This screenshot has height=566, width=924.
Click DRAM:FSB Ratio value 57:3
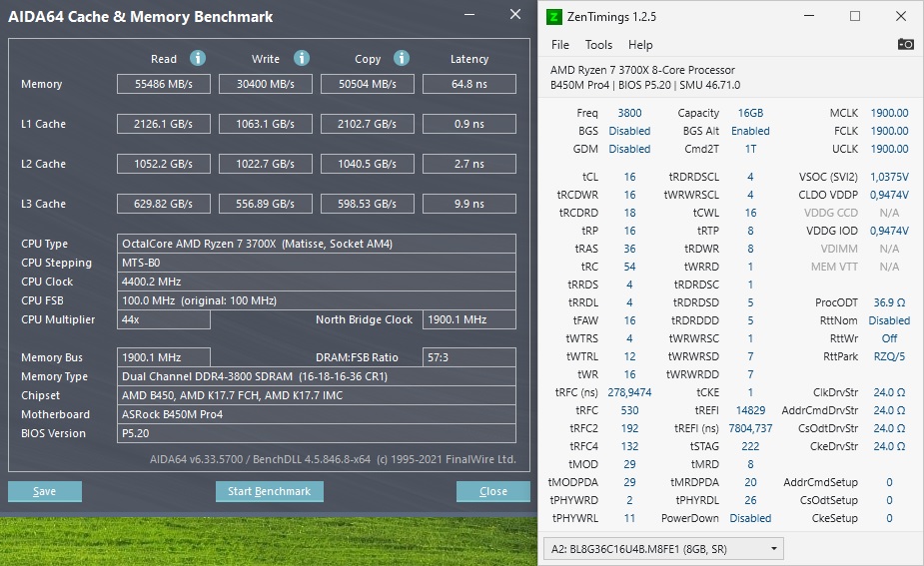pyautogui.click(x=469, y=357)
